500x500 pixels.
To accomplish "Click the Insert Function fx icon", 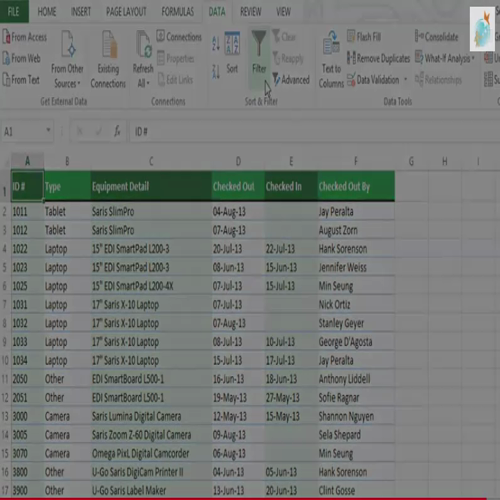I will (117, 131).
